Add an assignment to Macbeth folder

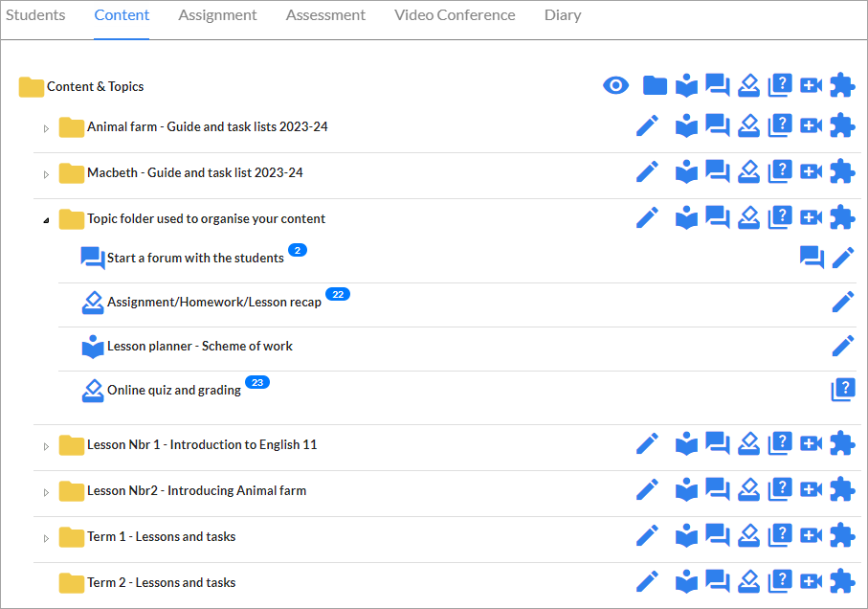coord(749,172)
